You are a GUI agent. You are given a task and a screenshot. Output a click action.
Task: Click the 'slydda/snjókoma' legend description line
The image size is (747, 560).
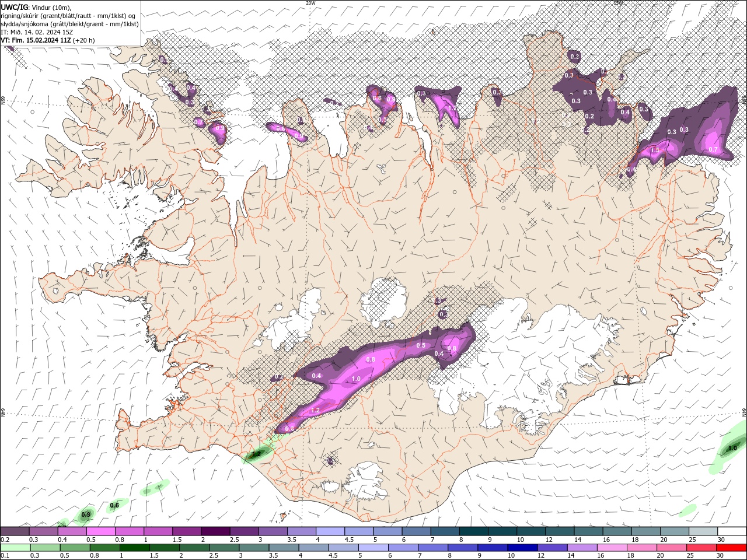[69, 24]
